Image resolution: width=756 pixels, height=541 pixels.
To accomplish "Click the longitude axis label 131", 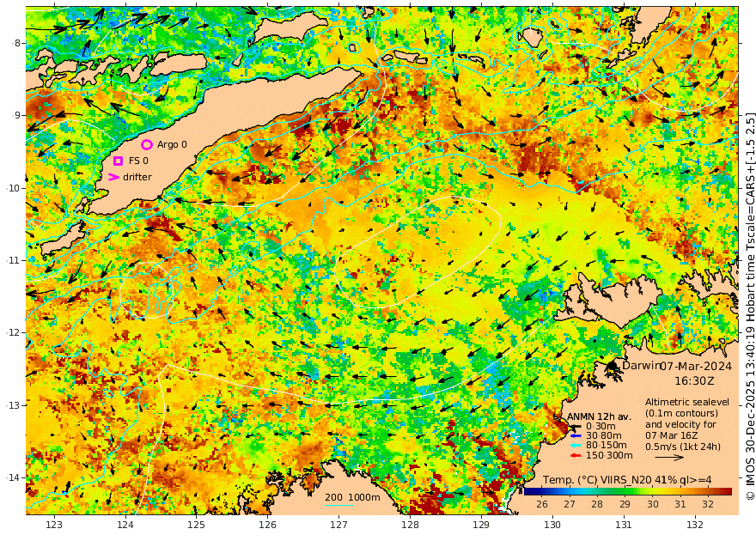I will click(624, 525).
